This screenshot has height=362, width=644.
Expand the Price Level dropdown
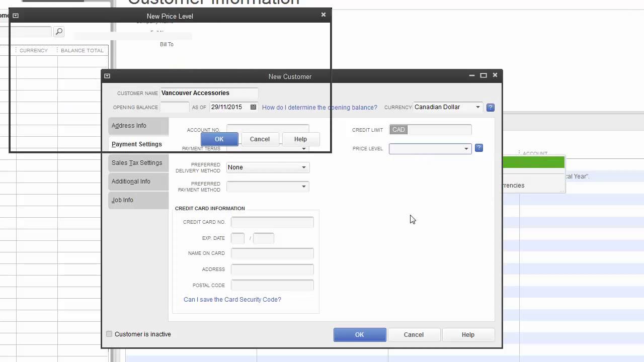[x=466, y=149]
